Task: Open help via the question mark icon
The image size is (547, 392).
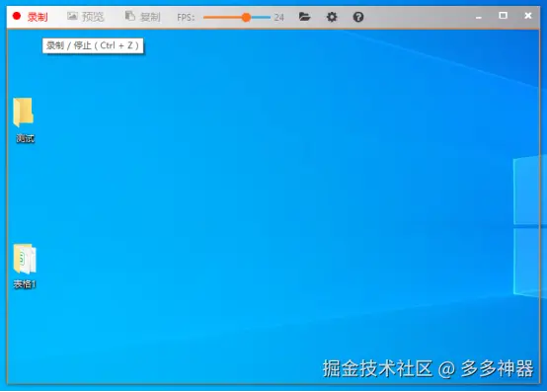Action: click(x=358, y=17)
